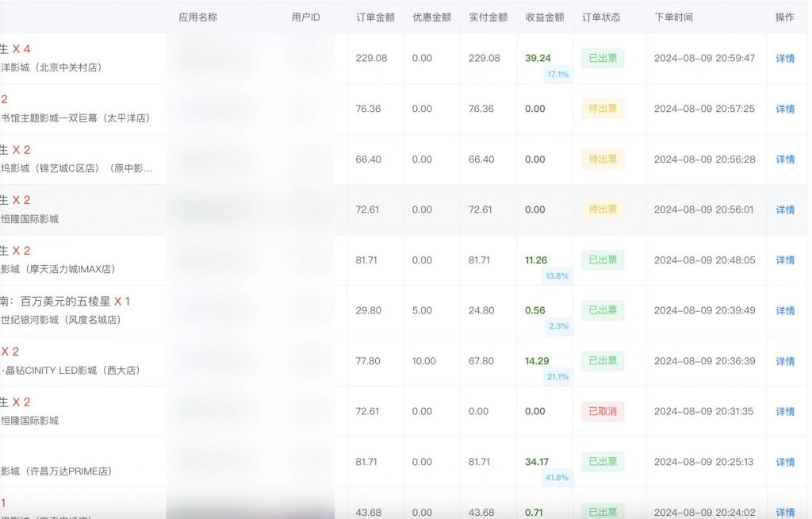The height and width of the screenshot is (519, 812).
Task: Click 详情 on the cancelled 20:31:35 order
Action: [x=784, y=412]
